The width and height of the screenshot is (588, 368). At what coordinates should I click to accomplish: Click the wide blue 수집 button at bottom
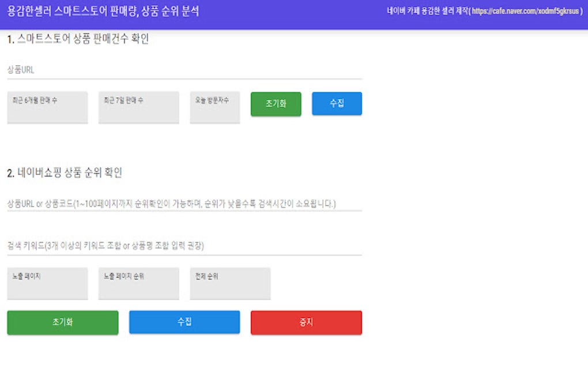[x=184, y=322]
